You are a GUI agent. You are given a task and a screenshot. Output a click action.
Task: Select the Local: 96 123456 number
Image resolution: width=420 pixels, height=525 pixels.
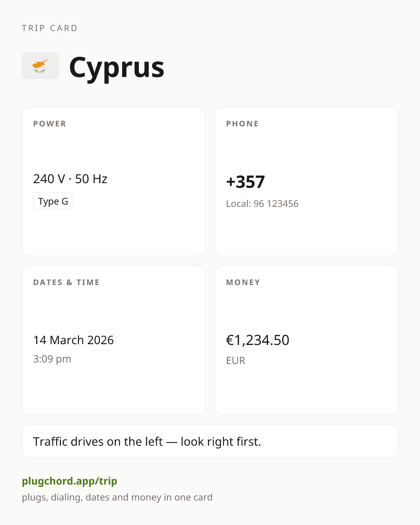pos(262,204)
